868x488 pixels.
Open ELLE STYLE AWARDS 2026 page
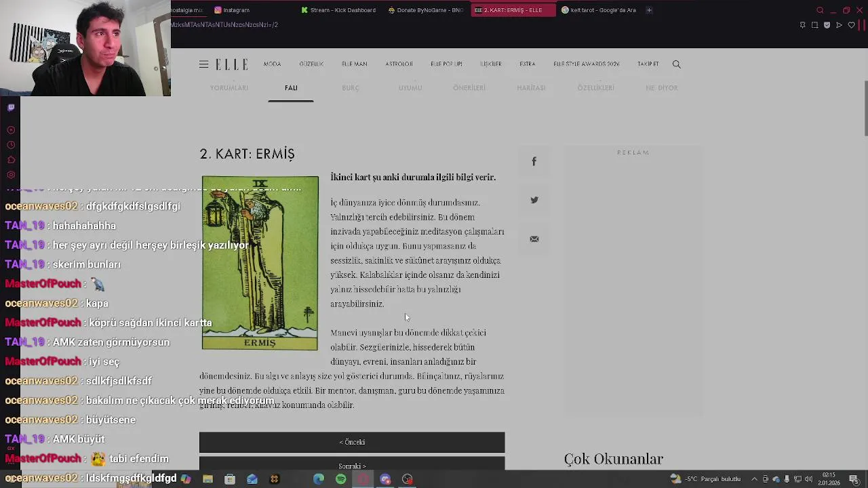[x=587, y=64]
